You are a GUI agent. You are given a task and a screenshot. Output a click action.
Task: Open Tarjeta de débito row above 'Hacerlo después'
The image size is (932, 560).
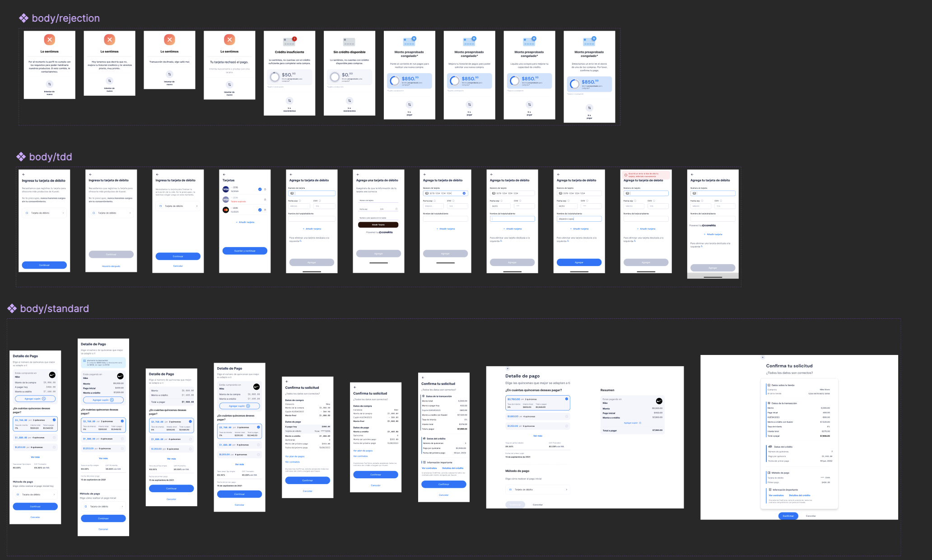pos(111,213)
